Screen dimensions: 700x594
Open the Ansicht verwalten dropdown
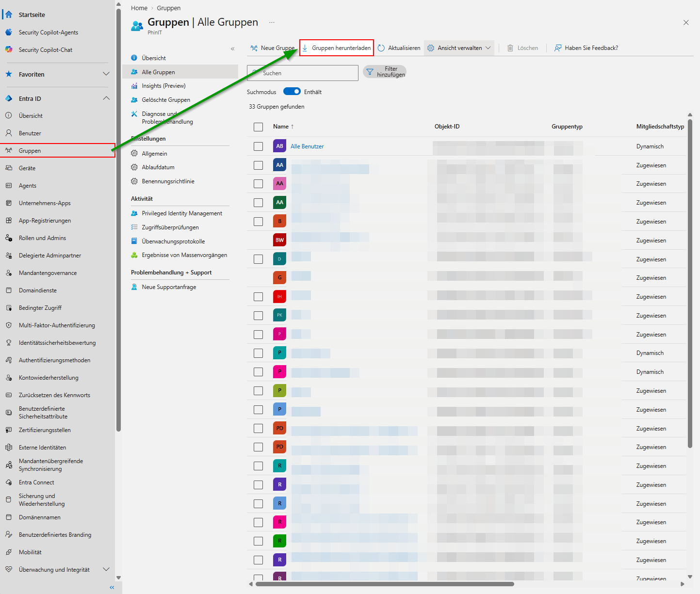pyautogui.click(x=459, y=48)
